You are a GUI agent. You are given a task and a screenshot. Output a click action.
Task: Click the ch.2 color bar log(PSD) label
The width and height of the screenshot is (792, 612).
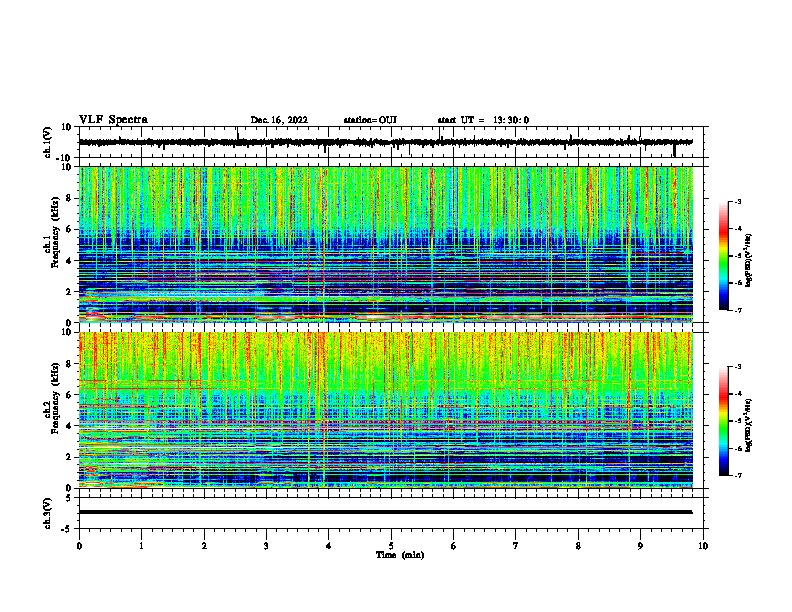point(748,425)
